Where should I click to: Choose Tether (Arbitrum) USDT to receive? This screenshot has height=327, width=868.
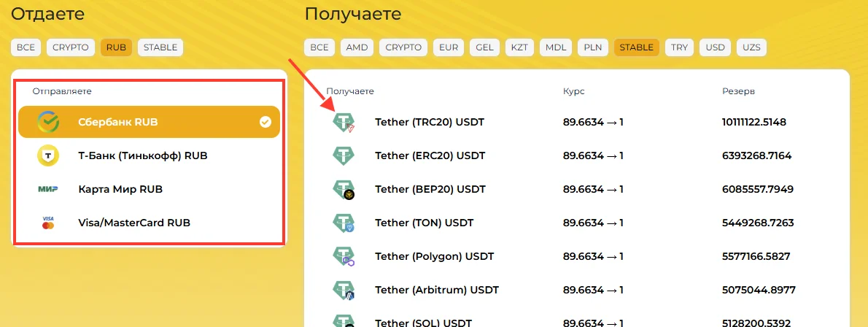tap(437, 290)
